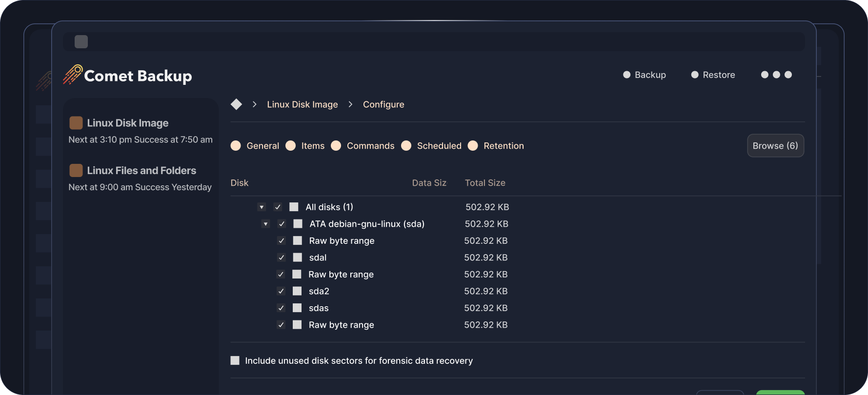Collapse the All disks tree node
This screenshot has height=395, width=868.
[x=262, y=207]
